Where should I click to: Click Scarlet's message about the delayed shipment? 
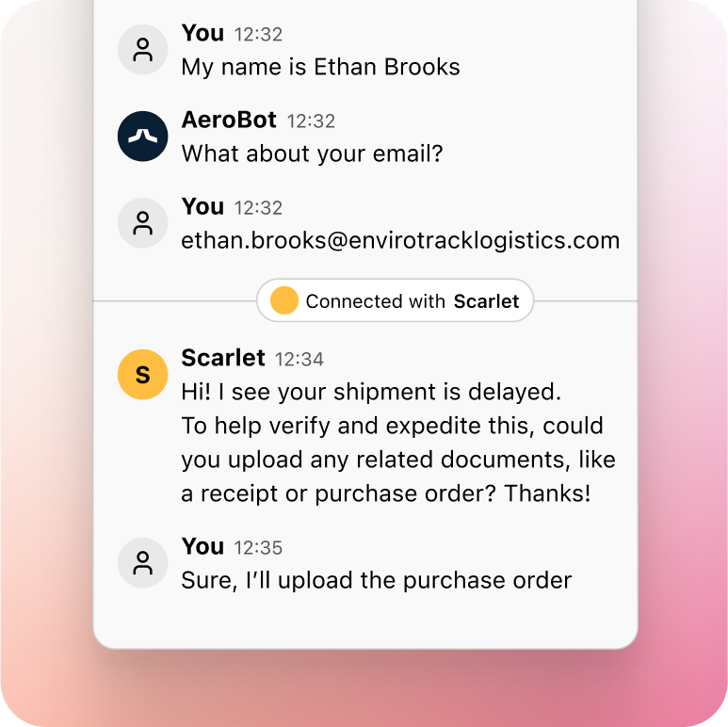click(398, 443)
